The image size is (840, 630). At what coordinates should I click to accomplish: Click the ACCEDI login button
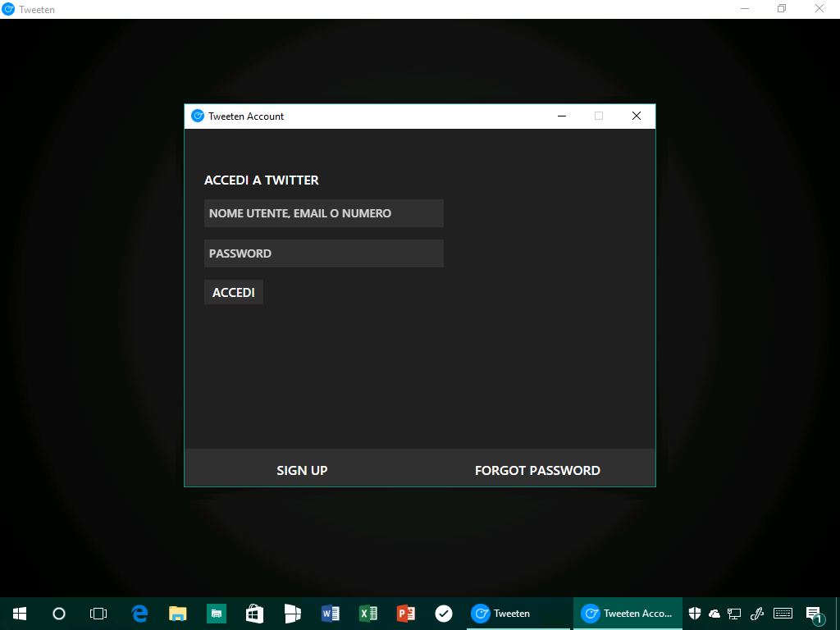[234, 292]
